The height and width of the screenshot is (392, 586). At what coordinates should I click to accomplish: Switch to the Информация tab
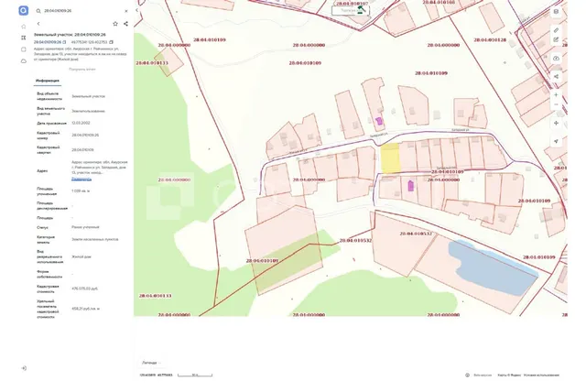(48, 81)
